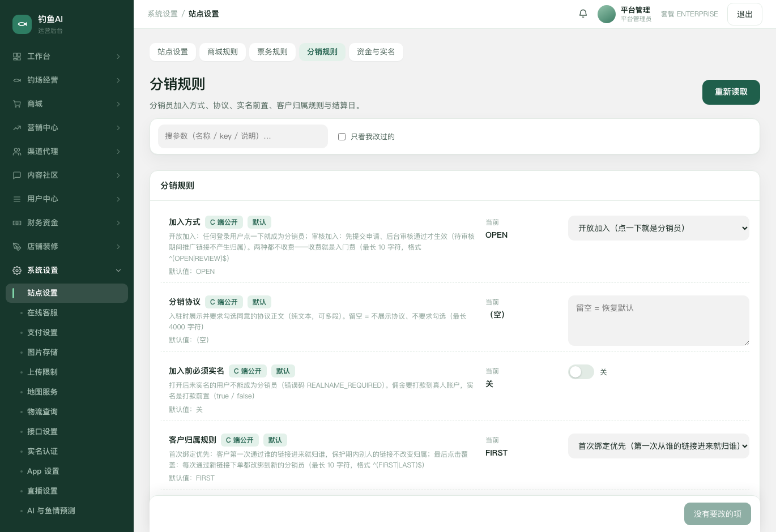Open the notification bell
This screenshot has height=532, width=776.
(583, 14)
